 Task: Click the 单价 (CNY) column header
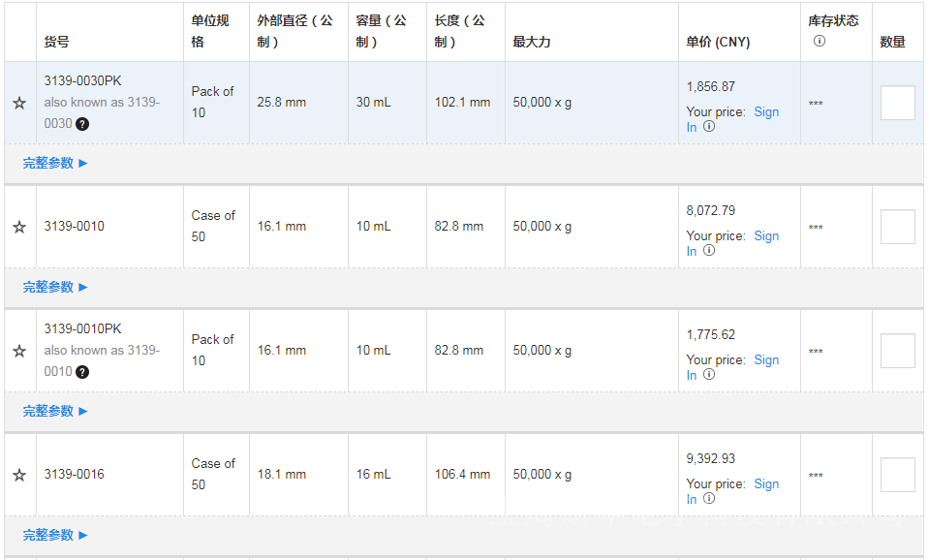tap(718, 42)
